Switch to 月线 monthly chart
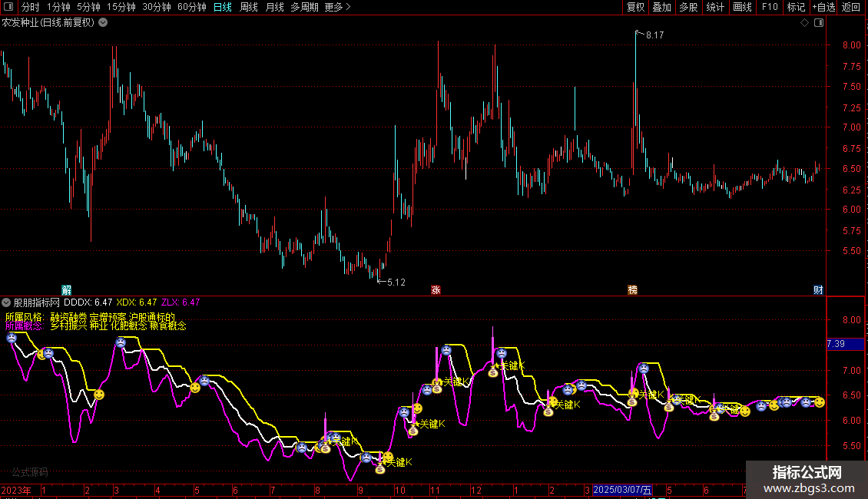Image resolution: width=868 pixels, height=499 pixels. pyautogui.click(x=274, y=7)
